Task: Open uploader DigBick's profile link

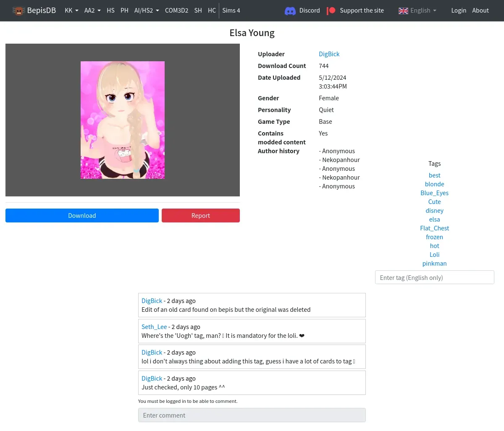Action: [329, 54]
